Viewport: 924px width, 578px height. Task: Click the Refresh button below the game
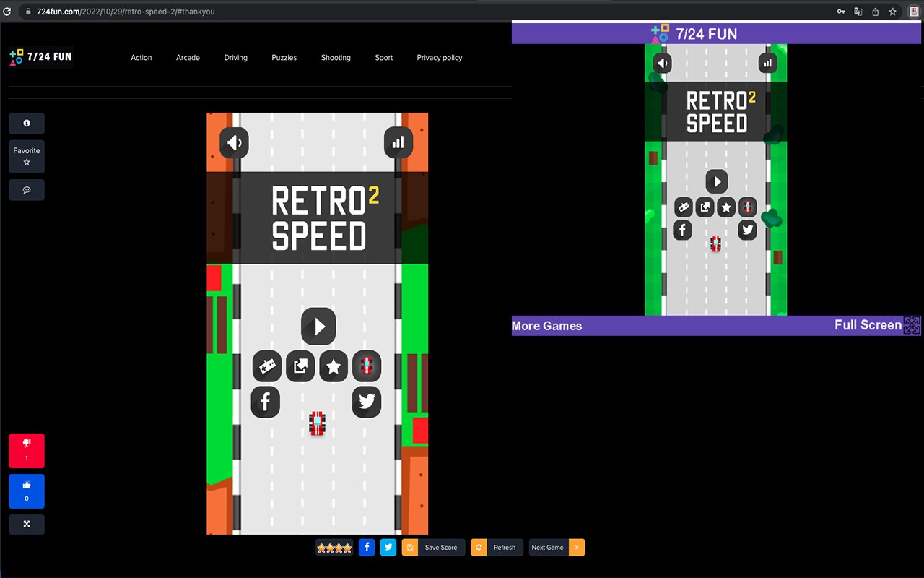497,548
